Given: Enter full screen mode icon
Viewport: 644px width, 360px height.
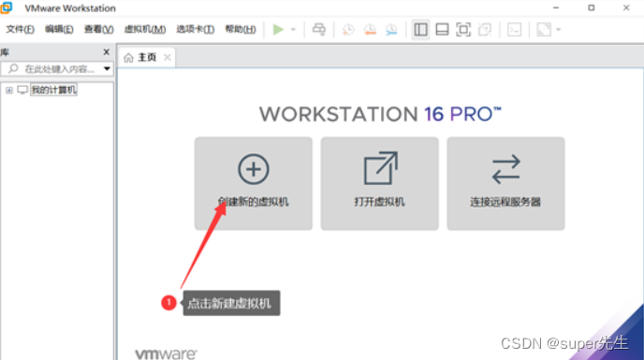Looking at the screenshot, I should pyautogui.click(x=463, y=30).
